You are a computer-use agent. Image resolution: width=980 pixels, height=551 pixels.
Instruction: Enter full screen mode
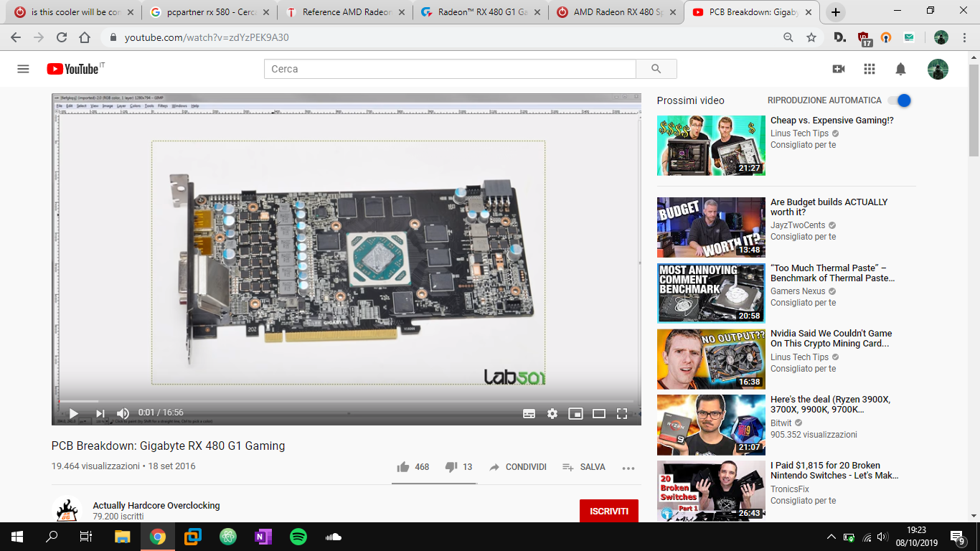click(x=622, y=413)
